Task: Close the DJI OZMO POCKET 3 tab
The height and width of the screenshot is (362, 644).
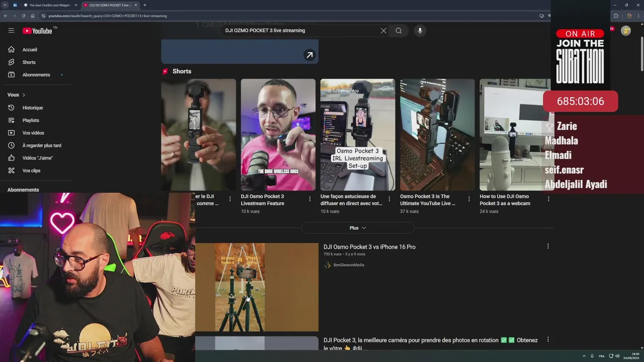Action: pos(136,5)
